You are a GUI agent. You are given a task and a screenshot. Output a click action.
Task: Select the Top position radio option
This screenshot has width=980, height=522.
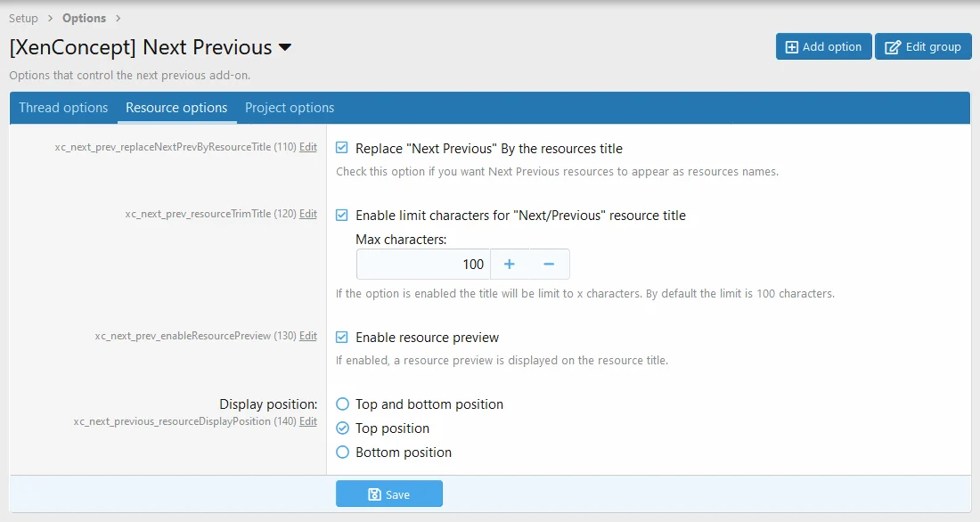[342, 428]
